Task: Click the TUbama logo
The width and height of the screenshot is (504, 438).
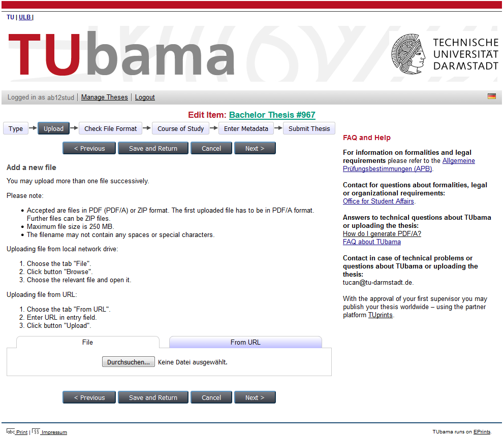Action: pyautogui.click(x=121, y=54)
